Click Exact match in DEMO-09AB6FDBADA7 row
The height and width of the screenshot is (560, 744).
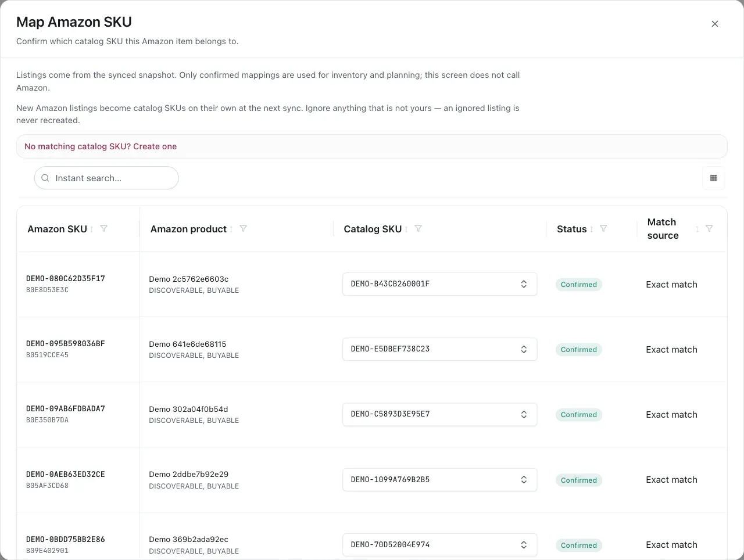pyautogui.click(x=671, y=415)
